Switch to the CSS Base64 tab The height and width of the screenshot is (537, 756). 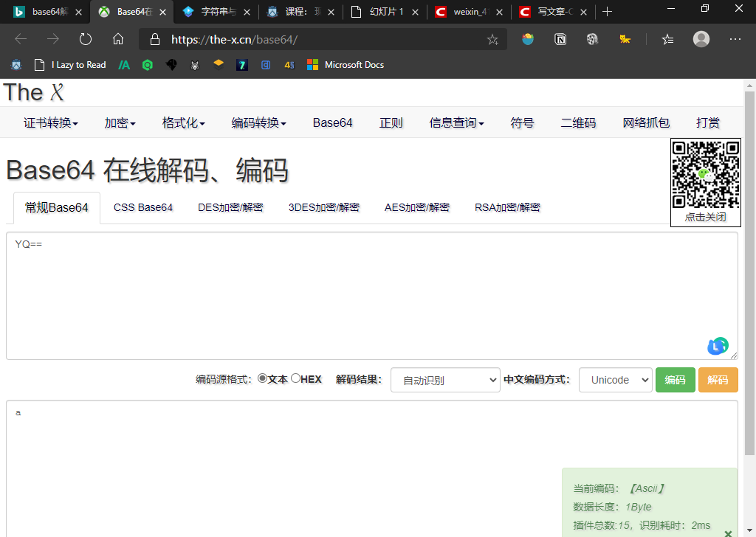[142, 207]
